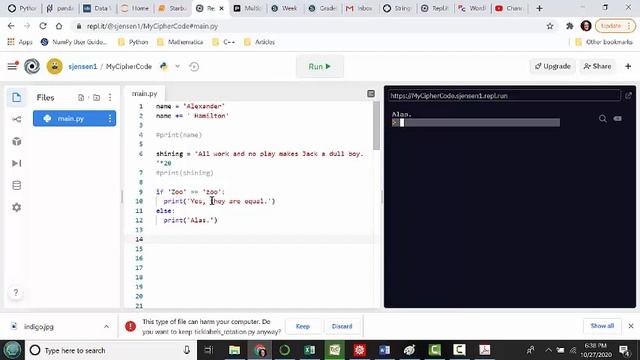Image resolution: width=640 pixels, height=360 pixels.
Task: Switch to the YouTube browser tab
Action: pyautogui.click(x=509, y=8)
